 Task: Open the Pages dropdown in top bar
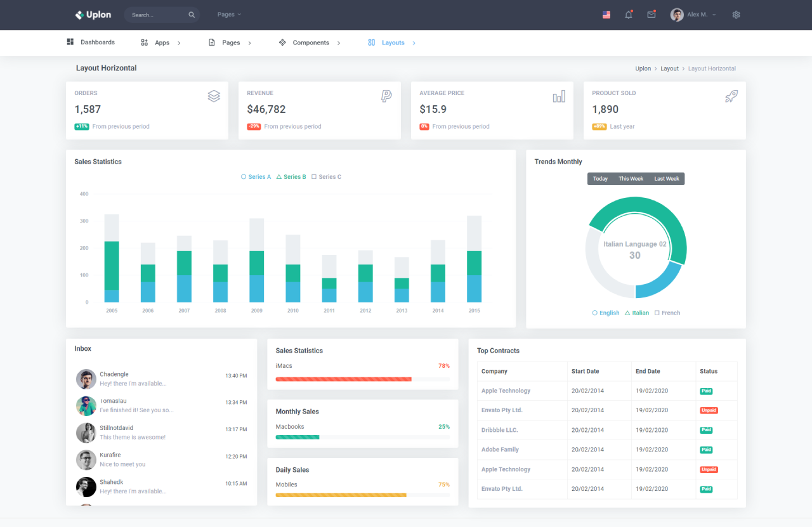coord(229,15)
